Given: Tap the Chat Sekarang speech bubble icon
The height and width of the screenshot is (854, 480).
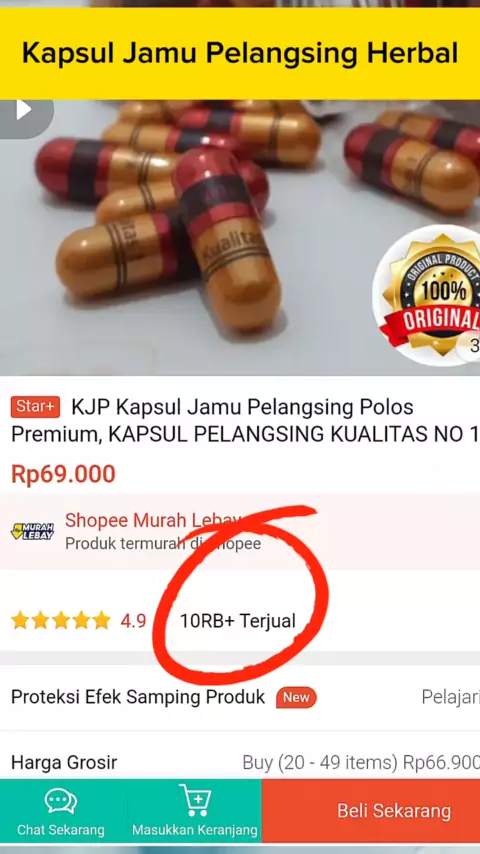Looking at the screenshot, I should 60,802.
